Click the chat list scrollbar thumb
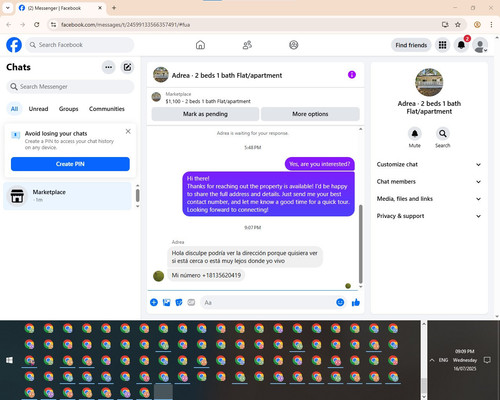 [x=137, y=195]
